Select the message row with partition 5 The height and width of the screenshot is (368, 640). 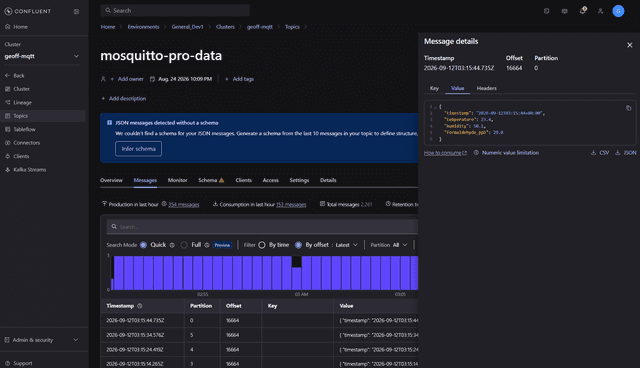click(259, 335)
